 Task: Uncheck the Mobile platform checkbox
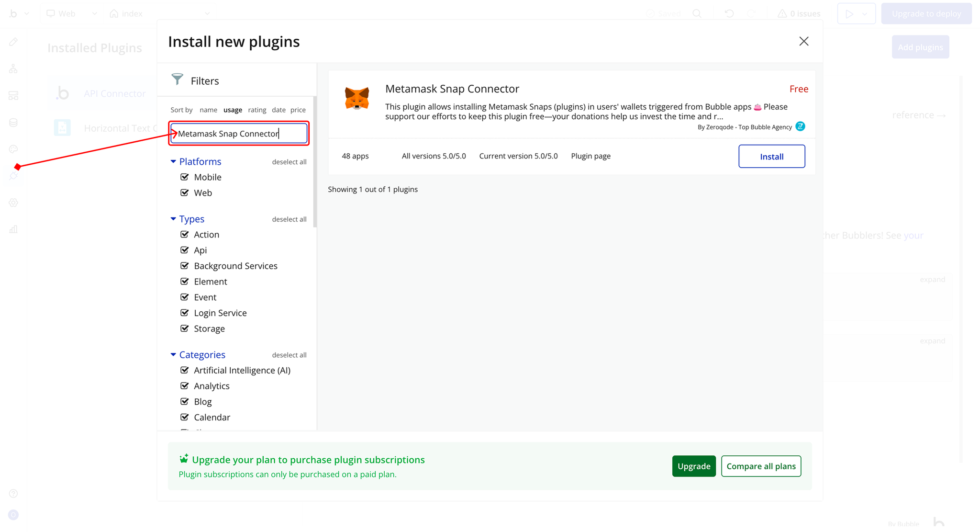(185, 177)
